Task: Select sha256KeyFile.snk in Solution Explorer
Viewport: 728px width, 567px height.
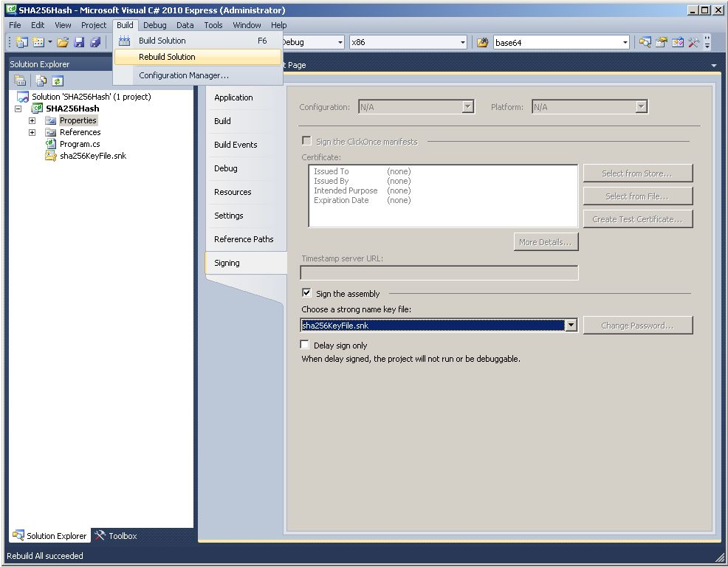Action: (93, 156)
